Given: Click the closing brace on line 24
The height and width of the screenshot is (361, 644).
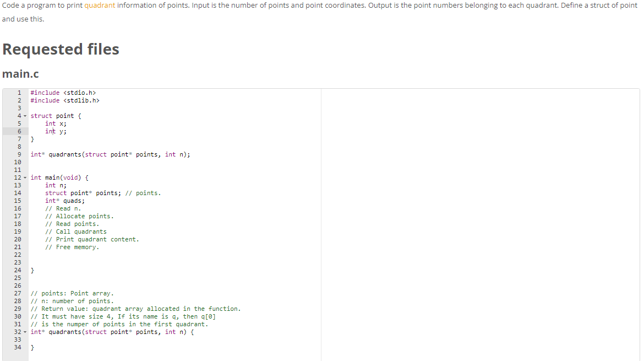Looking at the screenshot, I should [32, 270].
